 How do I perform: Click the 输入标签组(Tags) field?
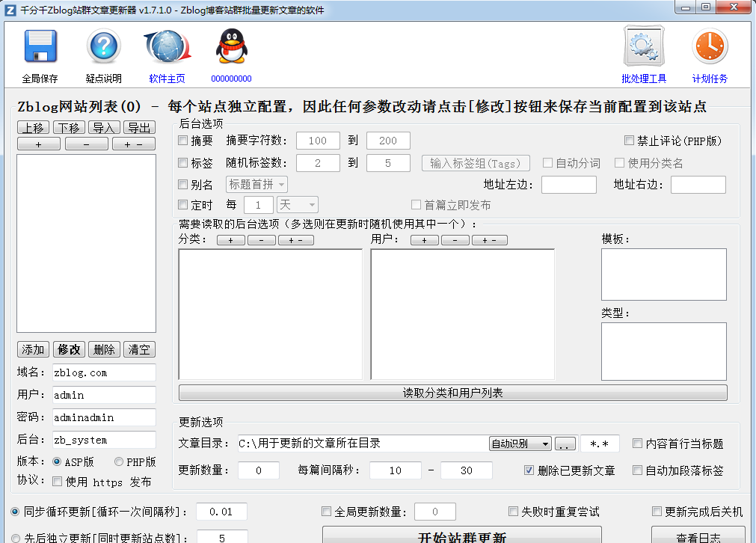click(x=476, y=163)
